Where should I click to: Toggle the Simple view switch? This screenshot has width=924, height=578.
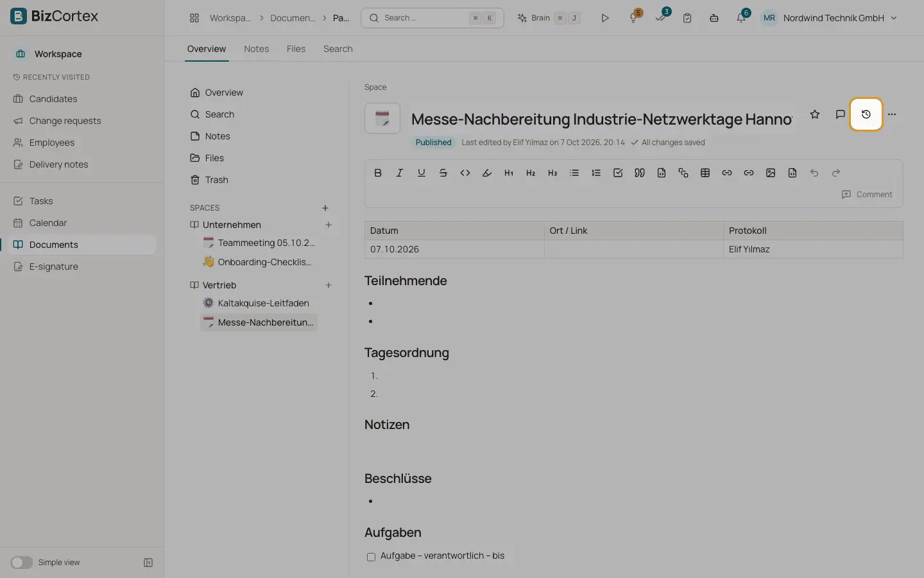pos(21,563)
